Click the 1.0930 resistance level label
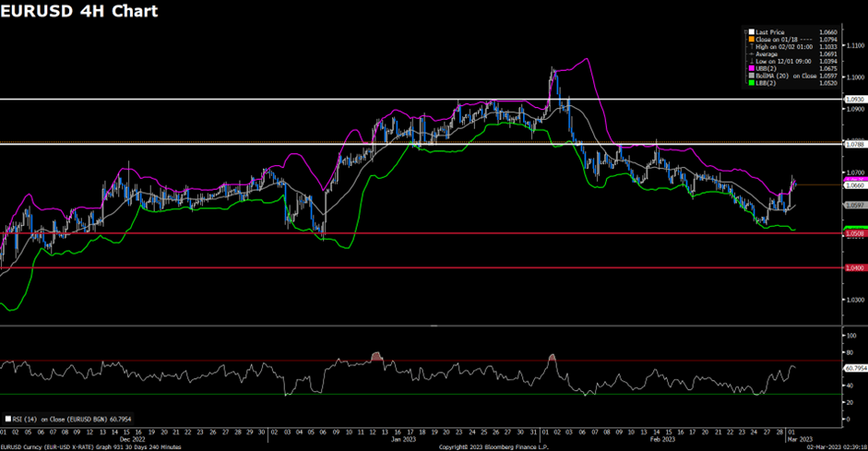868x451 pixels. 853,99
